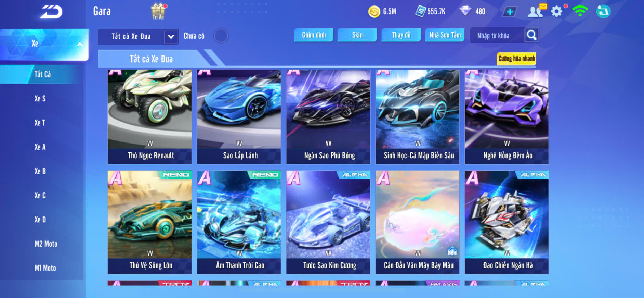Switch to the M2 Moto category

(46, 244)
